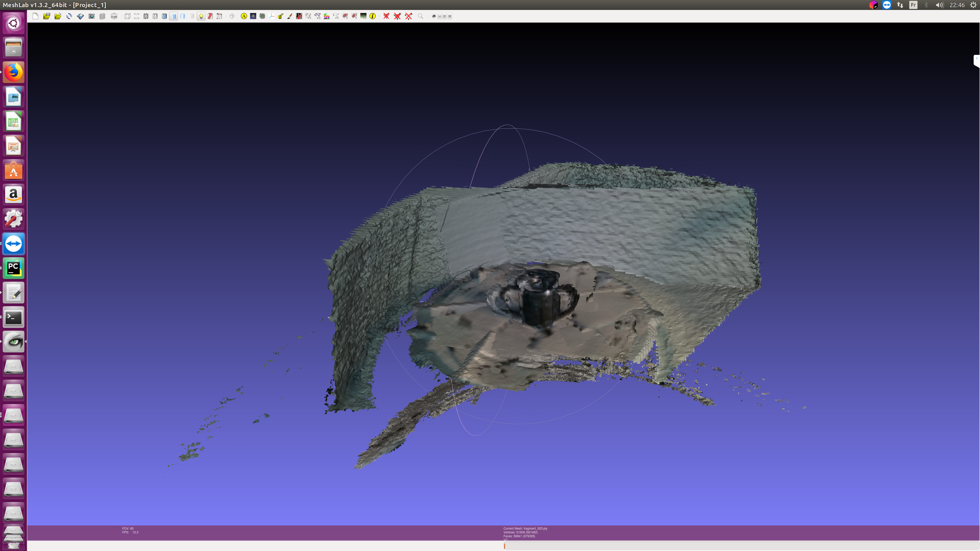This screenshot has width=980, height=551.
Task: Delete selection with last red X icon
Action: coord(409,16)
